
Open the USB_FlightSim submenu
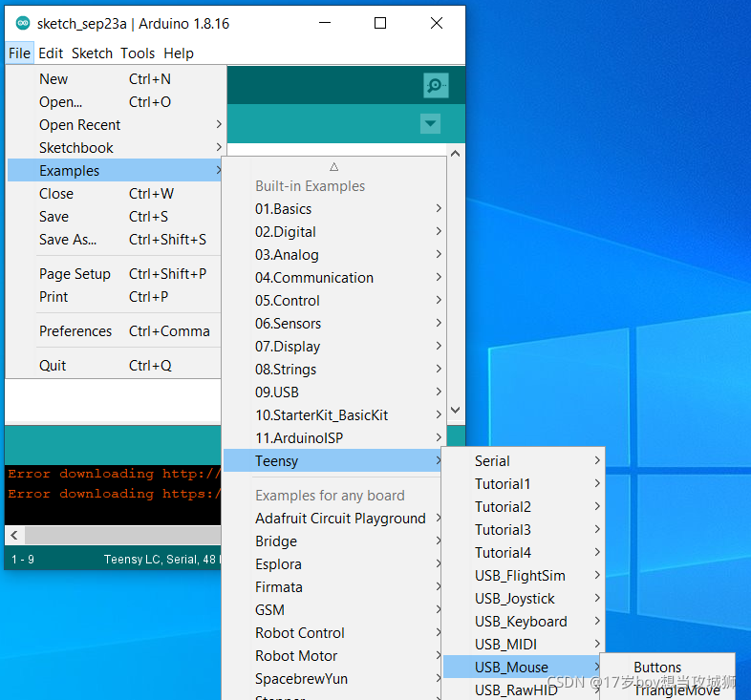[523, 576]
